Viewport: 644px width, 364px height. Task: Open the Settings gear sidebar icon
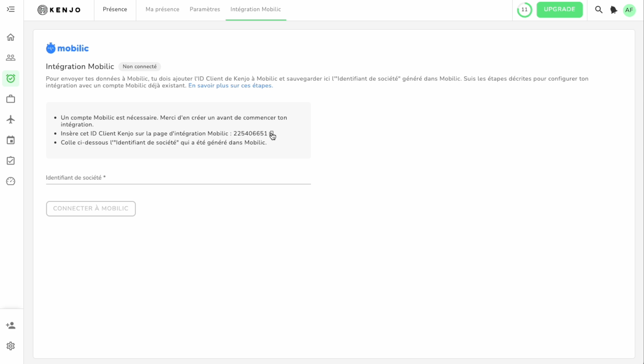pos(11,346)
